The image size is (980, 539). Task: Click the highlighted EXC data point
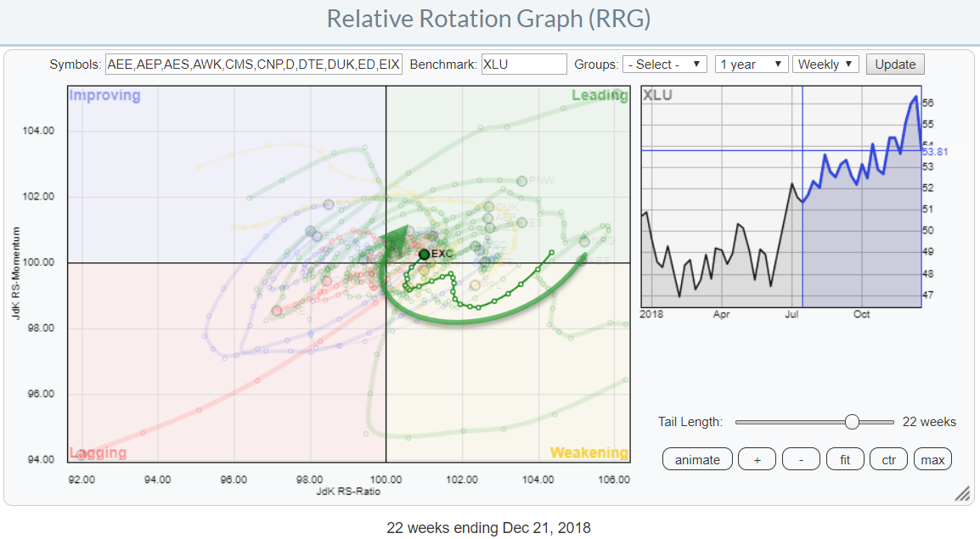425,254
